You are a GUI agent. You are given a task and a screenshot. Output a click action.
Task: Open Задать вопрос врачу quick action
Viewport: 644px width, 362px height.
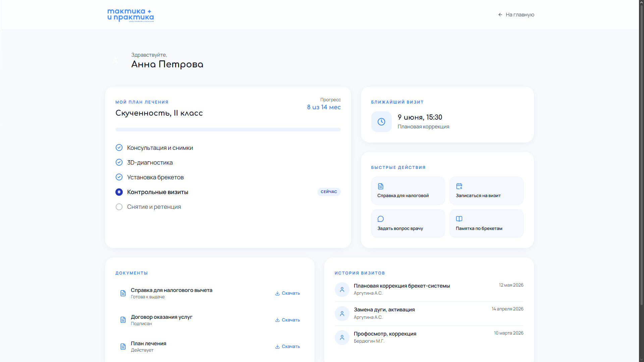(x=408, y=224)
